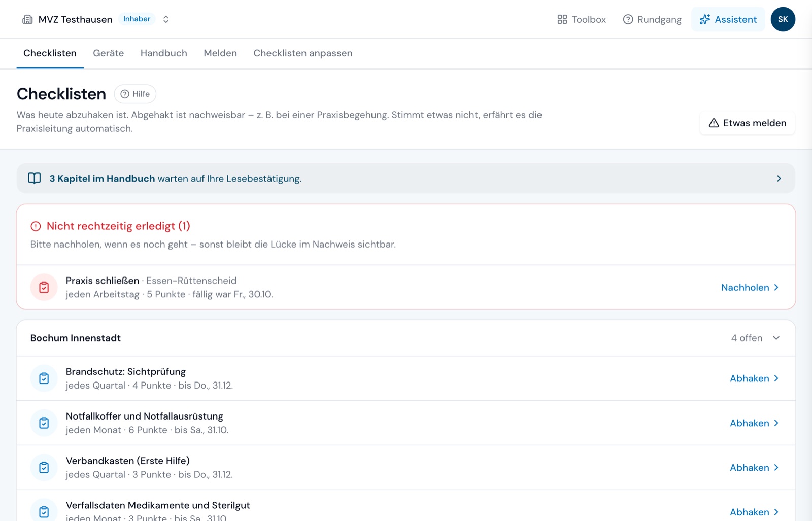This screenshot has height=521, width=812.
Task: Go to the Handbuch tab
Action: coord(163,53)
